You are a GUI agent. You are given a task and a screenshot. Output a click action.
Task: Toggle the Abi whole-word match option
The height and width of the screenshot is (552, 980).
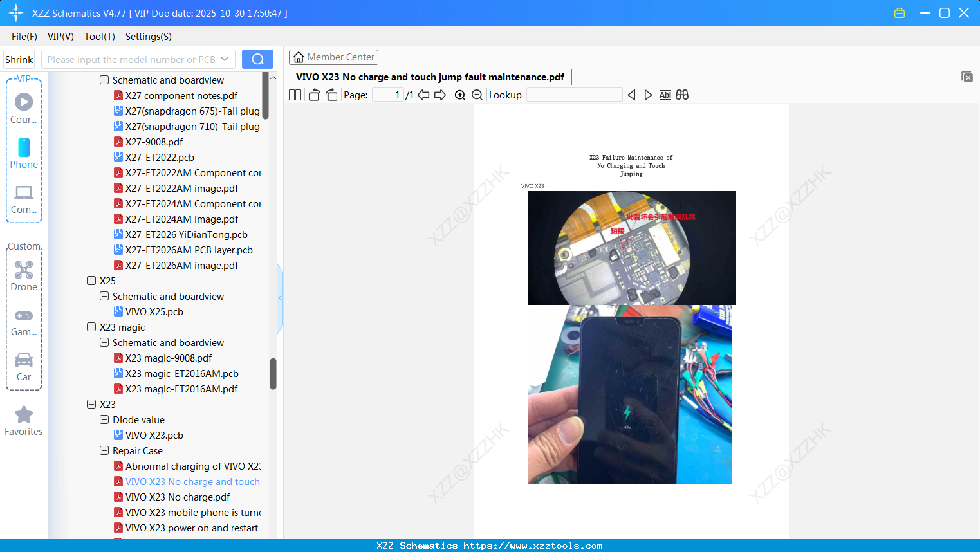(665, 95)
